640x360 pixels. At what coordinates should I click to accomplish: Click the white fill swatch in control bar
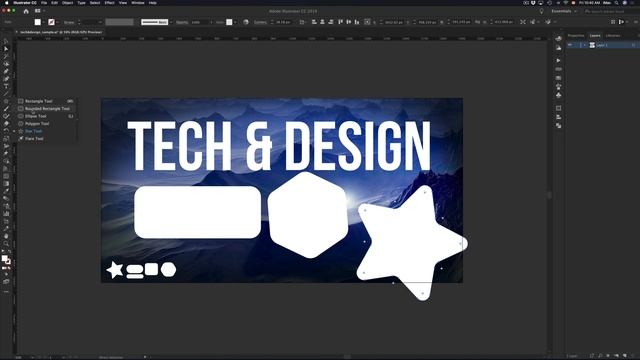(38, 22)
